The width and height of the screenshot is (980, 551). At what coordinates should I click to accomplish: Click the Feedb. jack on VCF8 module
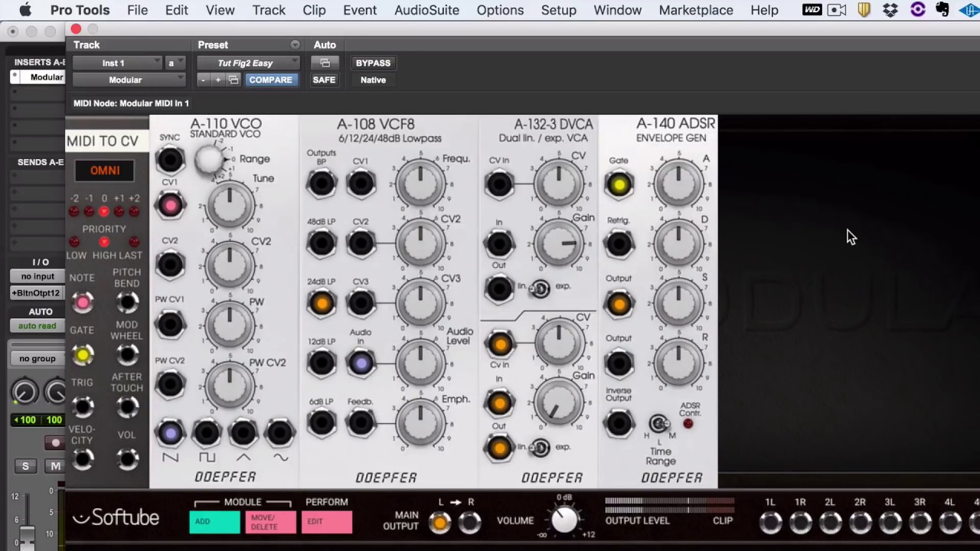[361, 422]
